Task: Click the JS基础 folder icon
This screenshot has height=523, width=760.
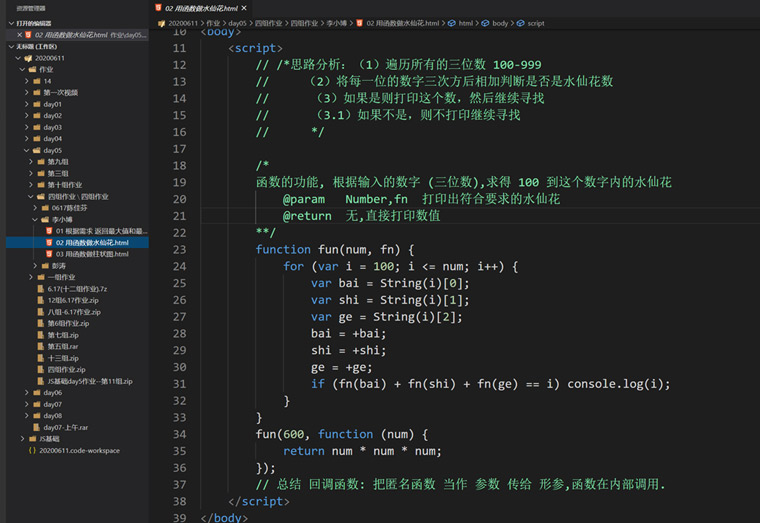Action: [x=32, y=439]
